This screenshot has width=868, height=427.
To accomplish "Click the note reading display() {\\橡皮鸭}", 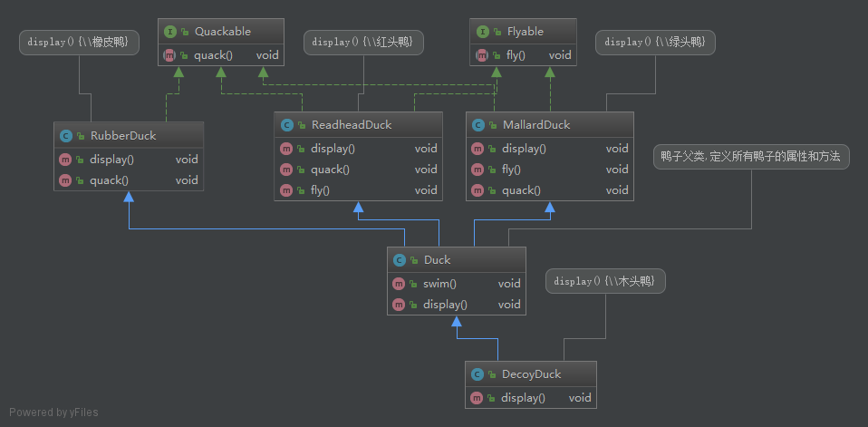I will click(x=78, y=42).
